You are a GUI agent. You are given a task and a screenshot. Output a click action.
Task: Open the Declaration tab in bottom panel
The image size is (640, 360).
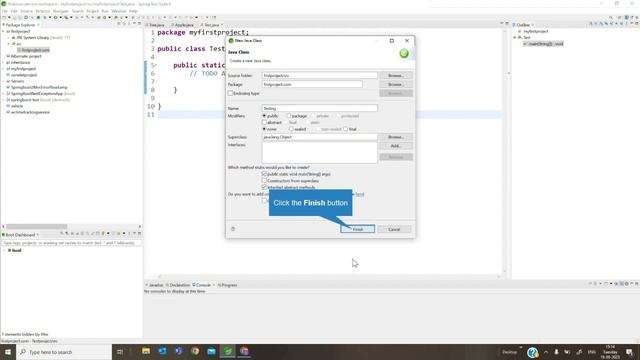click(178, 285)
